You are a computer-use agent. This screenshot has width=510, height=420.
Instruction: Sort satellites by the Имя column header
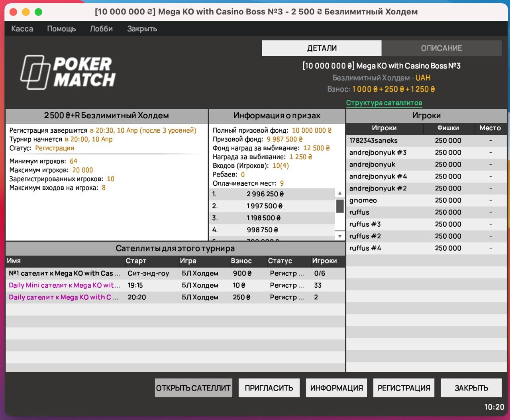(65, 261)
